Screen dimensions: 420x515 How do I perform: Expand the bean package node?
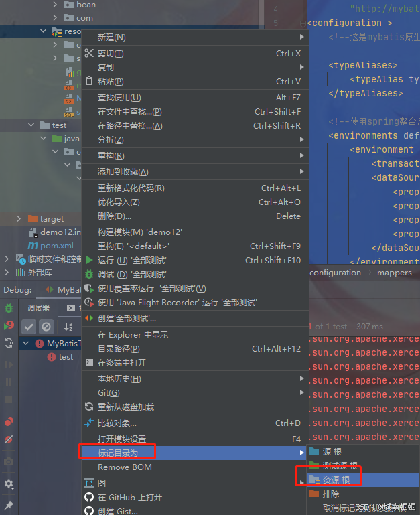click(55, 4)
